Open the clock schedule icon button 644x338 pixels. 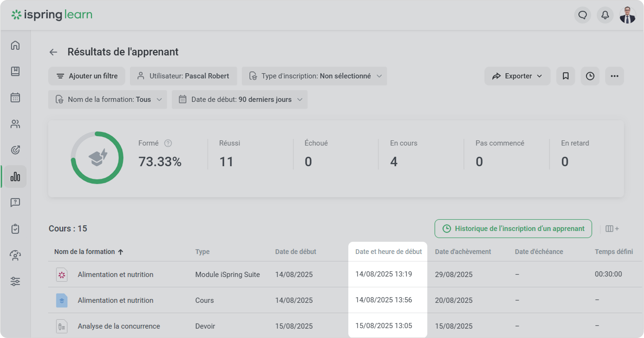pos(590,76)
